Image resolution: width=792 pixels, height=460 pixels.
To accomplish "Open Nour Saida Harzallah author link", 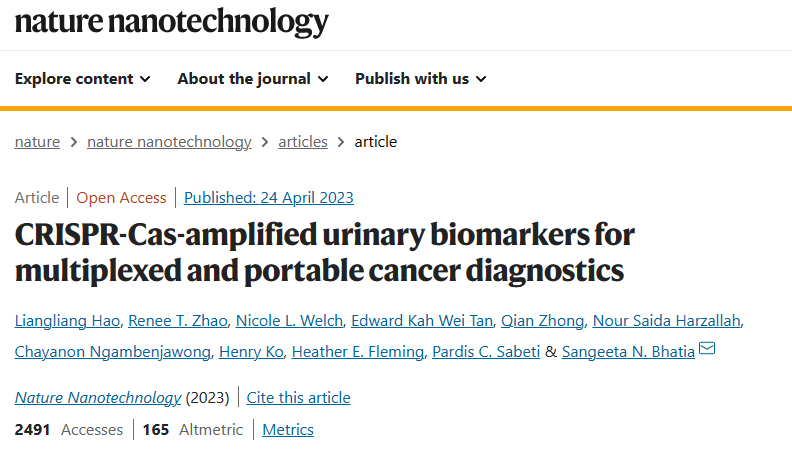I will (667, 321).
